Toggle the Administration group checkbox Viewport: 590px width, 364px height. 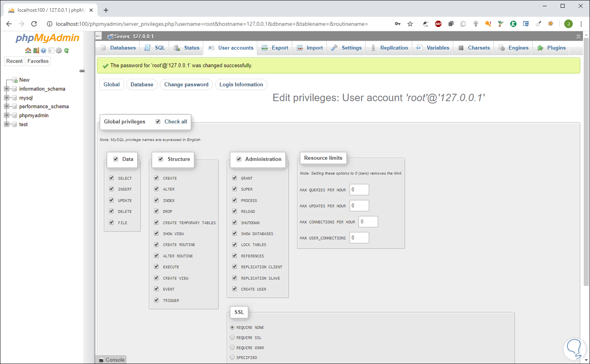(x=239, y=159)
